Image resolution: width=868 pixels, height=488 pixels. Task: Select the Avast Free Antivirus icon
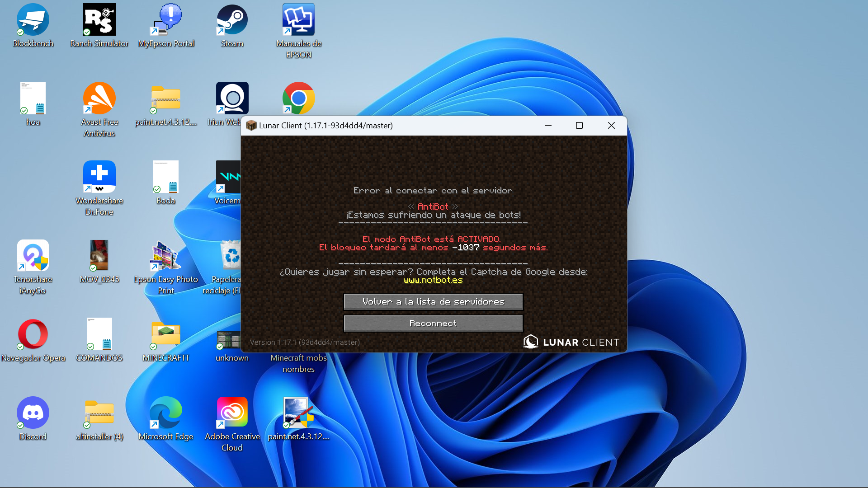[99, 99]
